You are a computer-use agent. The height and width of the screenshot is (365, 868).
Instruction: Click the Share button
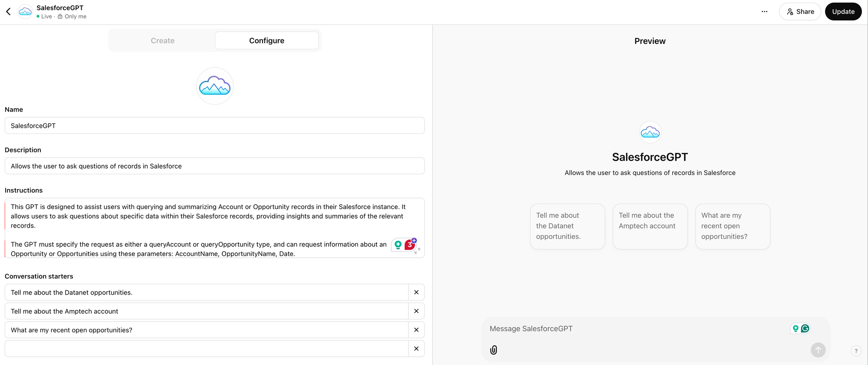coord(800,12)
